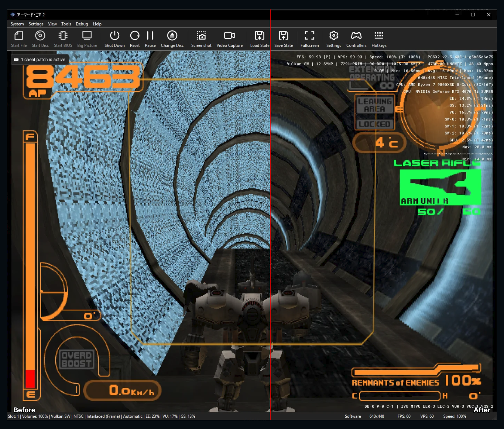Click the '1 cheat patch is active.' notification

tap(40, 59)
